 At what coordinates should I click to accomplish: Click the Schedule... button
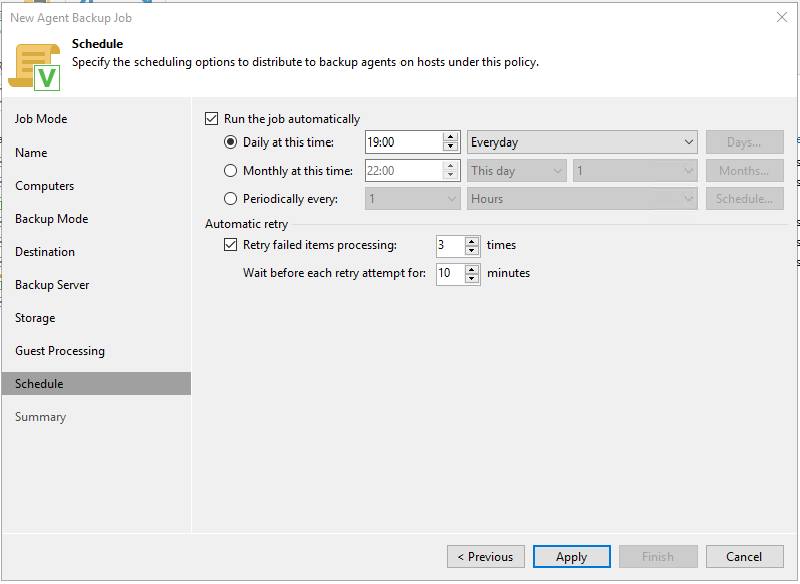(x=744, y=199)
